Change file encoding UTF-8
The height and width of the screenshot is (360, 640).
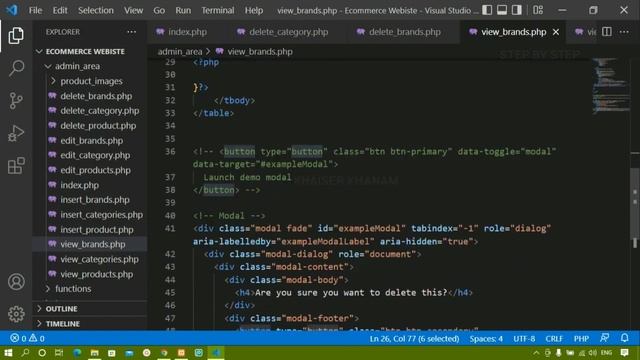(x=524, y=338)
